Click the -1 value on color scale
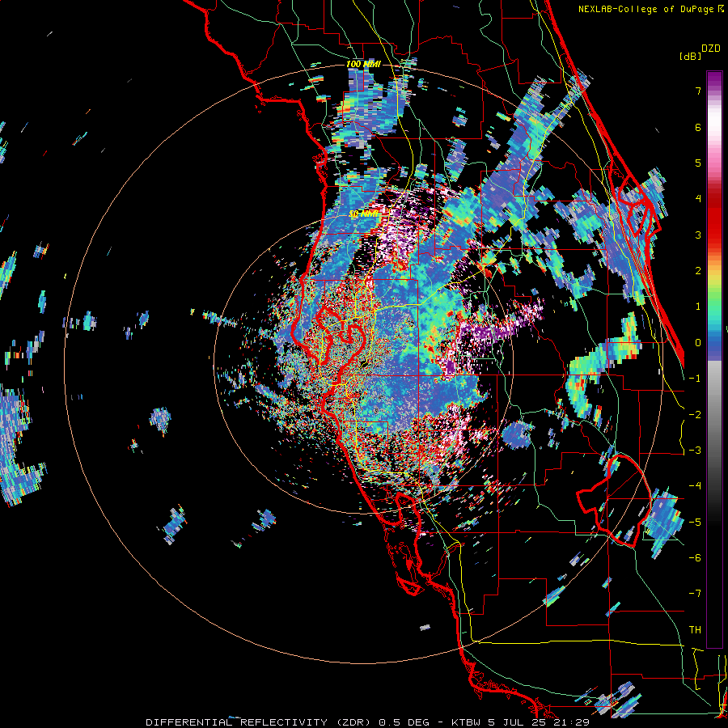Screen dimensions: 728x728 695,379
